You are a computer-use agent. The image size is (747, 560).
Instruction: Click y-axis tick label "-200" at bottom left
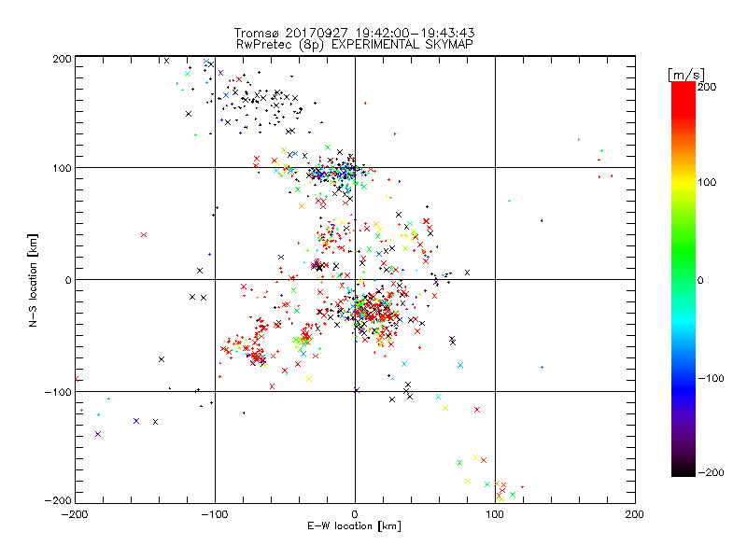pos(58,500)
